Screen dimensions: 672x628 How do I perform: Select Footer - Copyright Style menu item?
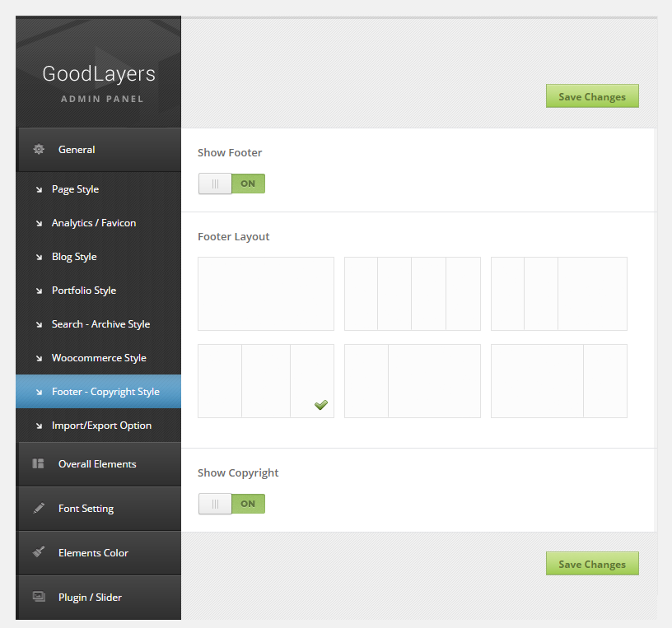click(99, 392)
